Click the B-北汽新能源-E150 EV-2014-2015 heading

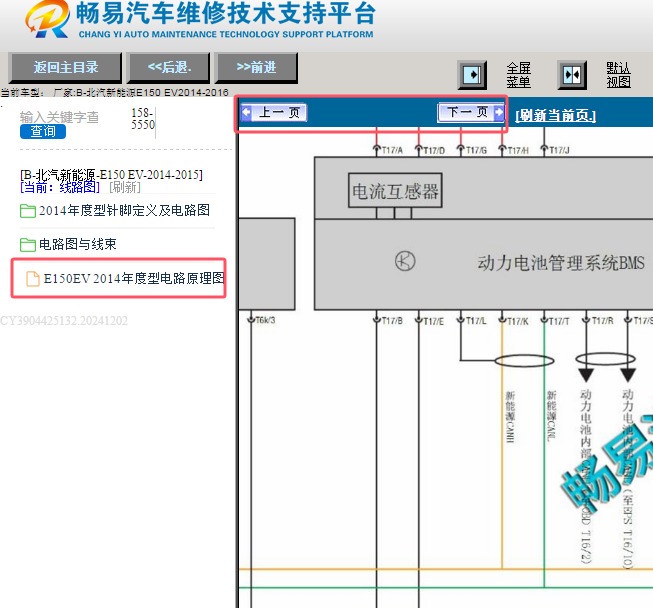click(111, 174)
